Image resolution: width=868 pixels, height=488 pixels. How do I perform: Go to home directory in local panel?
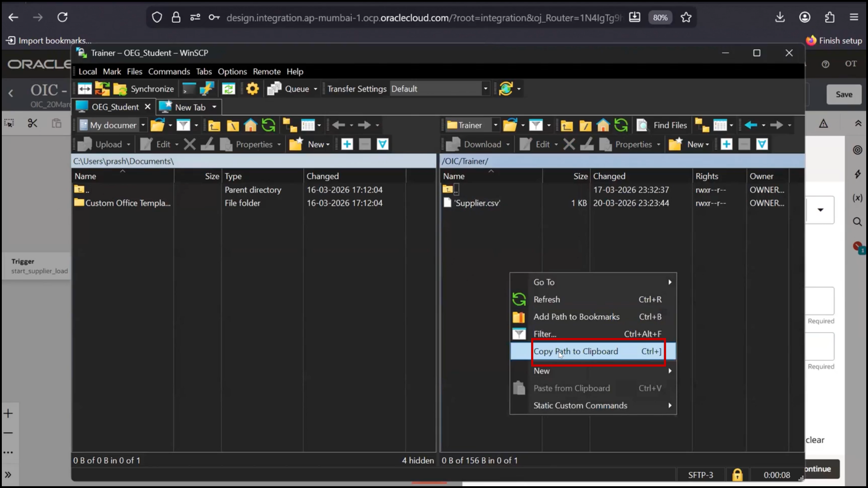tap(250, 125)
